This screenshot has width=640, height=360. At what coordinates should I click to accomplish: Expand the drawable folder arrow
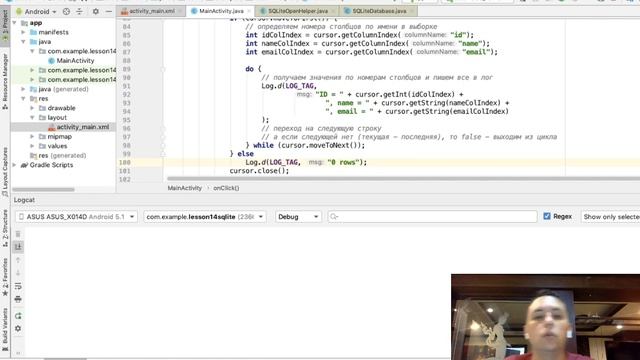point(32,108)
